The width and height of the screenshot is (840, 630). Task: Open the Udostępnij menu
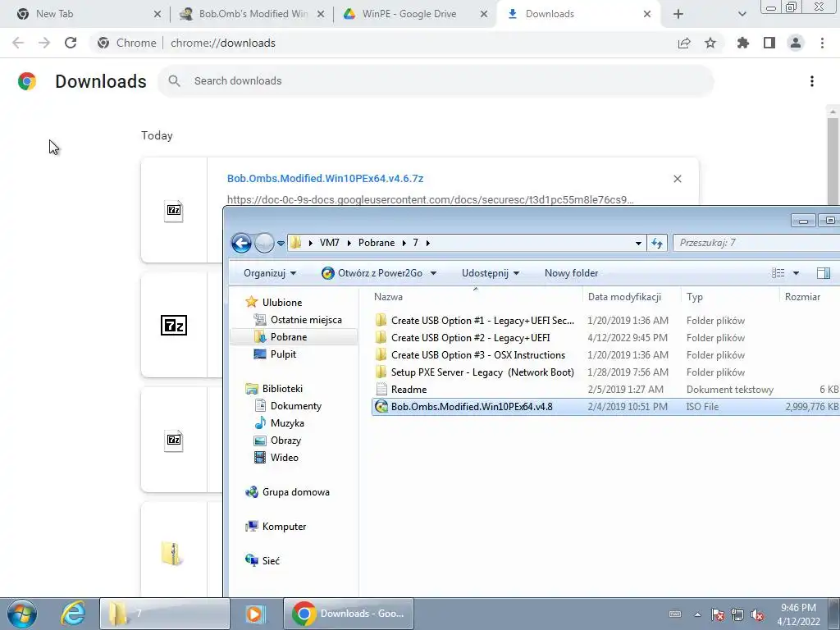coord(491,273)
